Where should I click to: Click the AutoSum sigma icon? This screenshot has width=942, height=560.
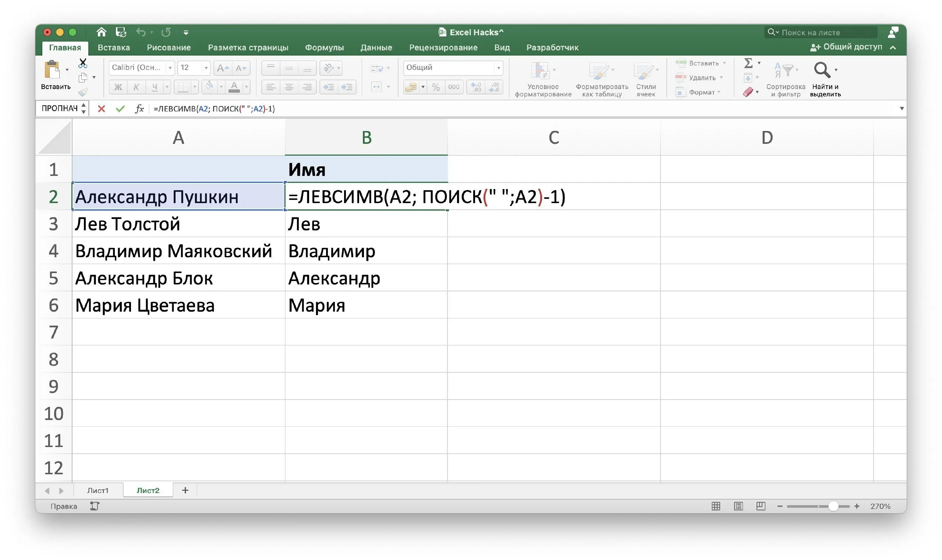[x=748, y=63]
